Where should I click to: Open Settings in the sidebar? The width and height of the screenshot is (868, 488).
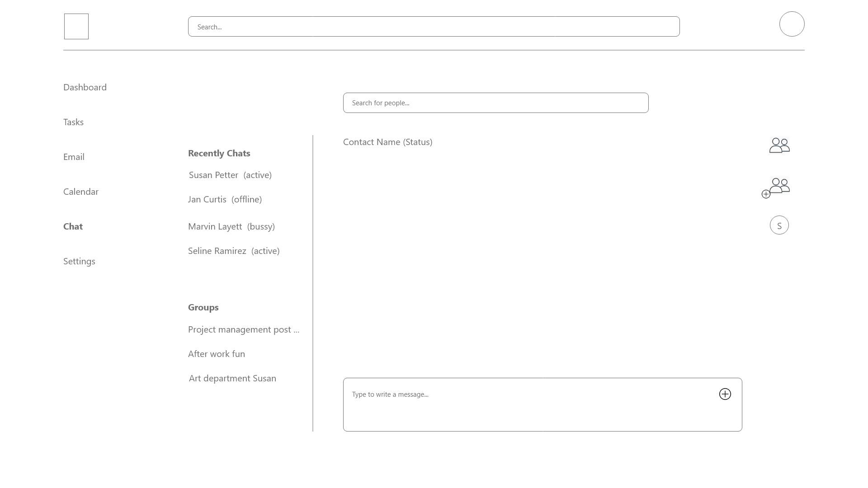point(79,261)
